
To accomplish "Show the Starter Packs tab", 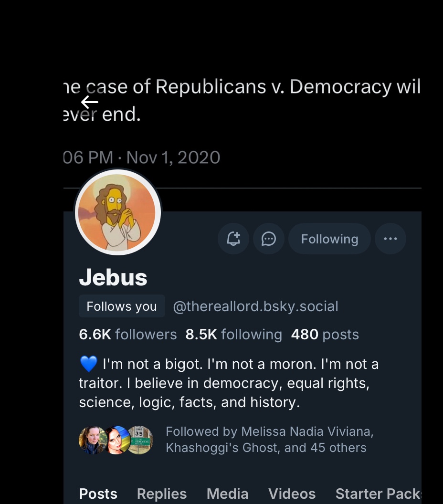I will (378, 493).
